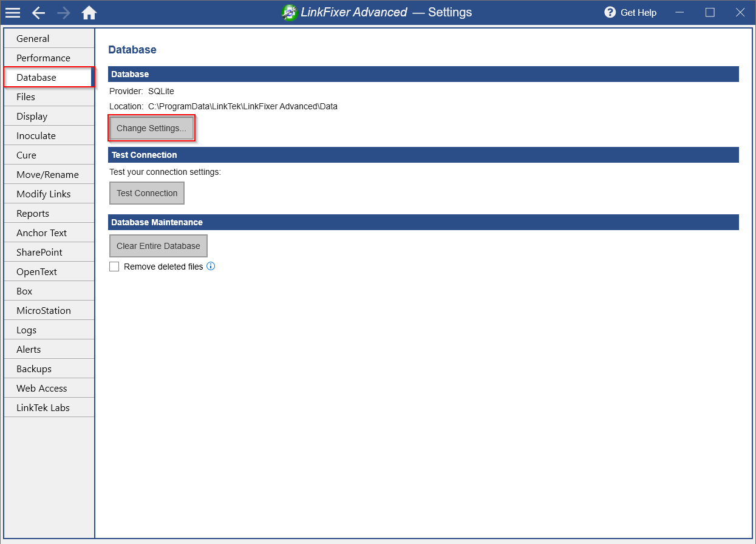Open the Files settings tab
Image resolution: width=756 pixels, height=544 pixels.
click(x=49, y=97)
